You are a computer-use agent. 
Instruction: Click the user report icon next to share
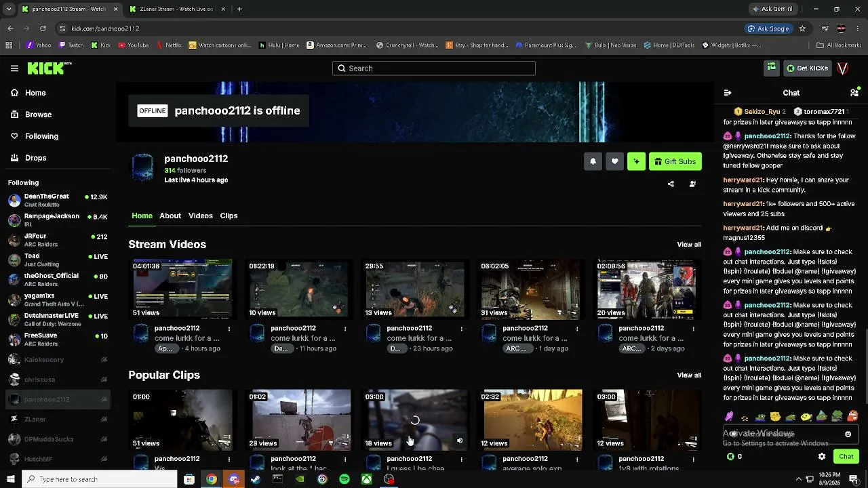click(692, 184)
